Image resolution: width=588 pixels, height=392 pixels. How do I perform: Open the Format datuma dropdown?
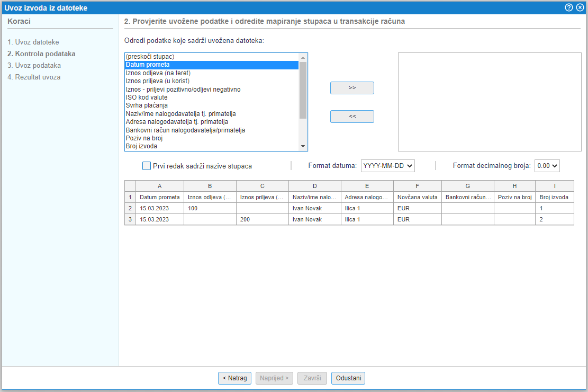[387, 166]
